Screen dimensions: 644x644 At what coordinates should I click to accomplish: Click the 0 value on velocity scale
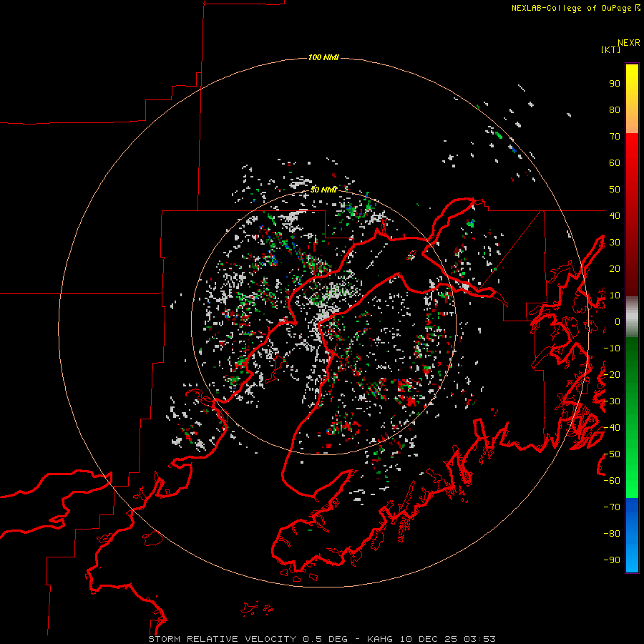[x=618, y=322]
